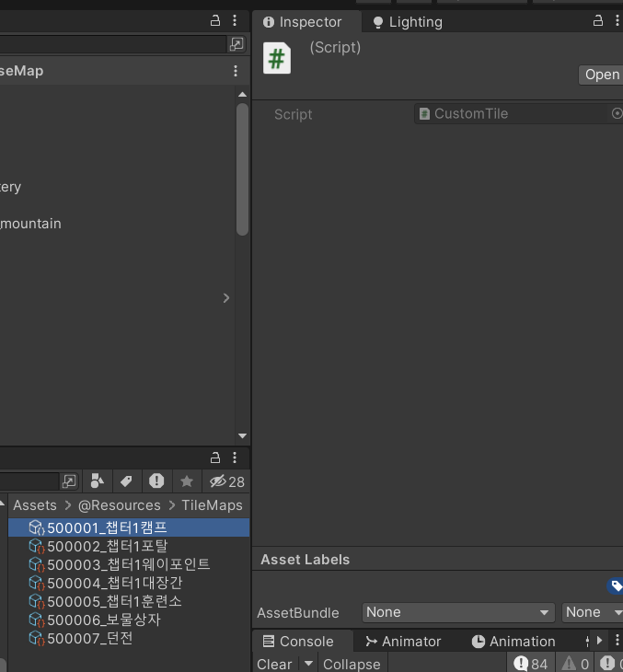Toggle hidden packages visibility showing 28
Image resolution: width=623 pixels, height=672 pixels.
226,481
